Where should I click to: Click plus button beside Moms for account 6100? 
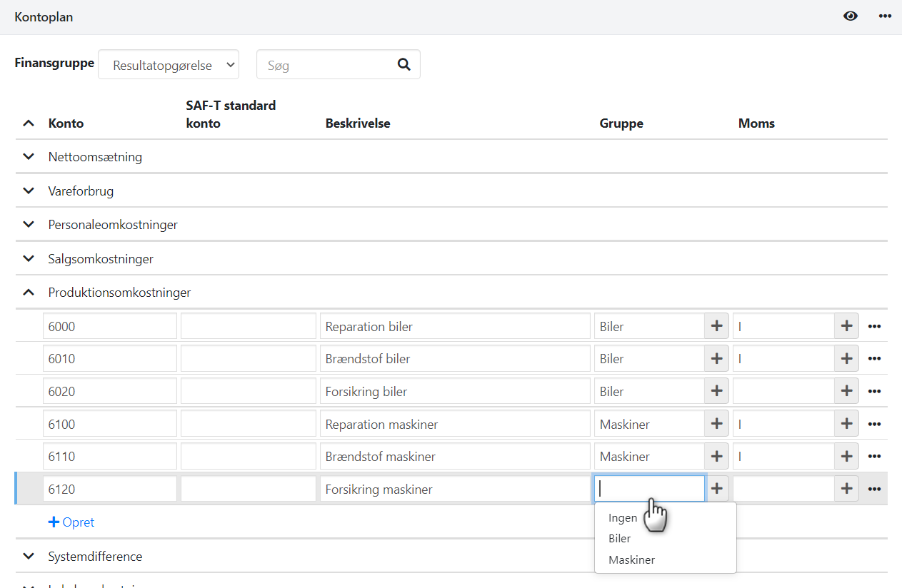846,424
